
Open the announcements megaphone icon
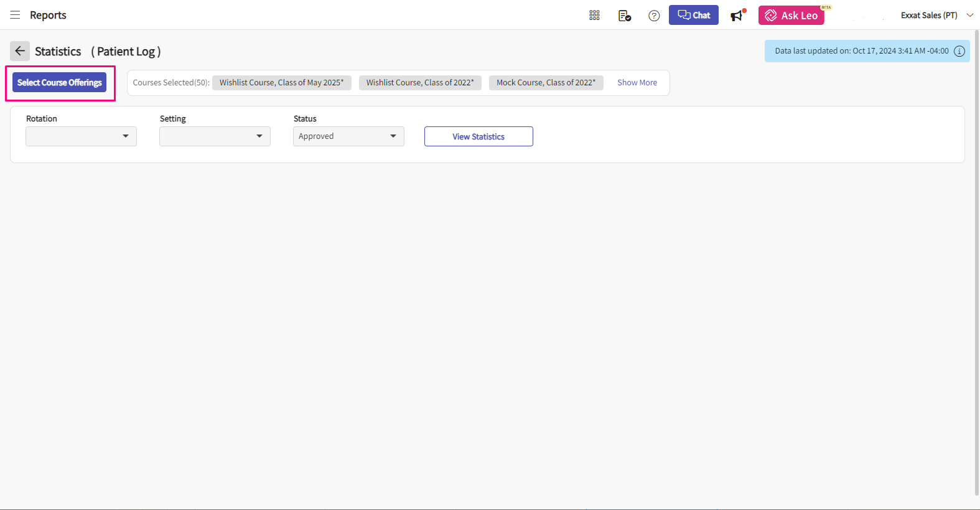pos(737,16)
